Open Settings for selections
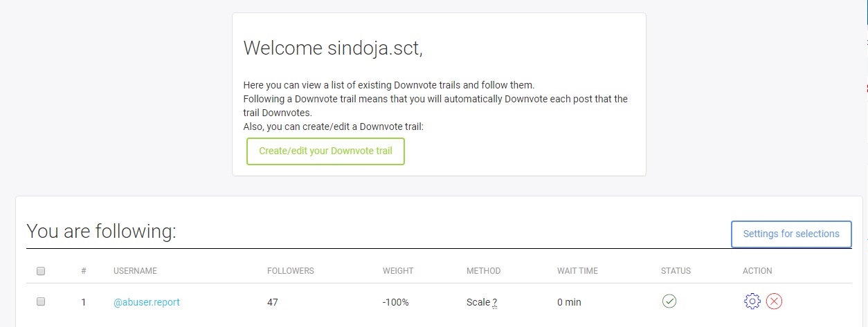The width and height of the screenshot is (868, 327). (x=791, y=234)
